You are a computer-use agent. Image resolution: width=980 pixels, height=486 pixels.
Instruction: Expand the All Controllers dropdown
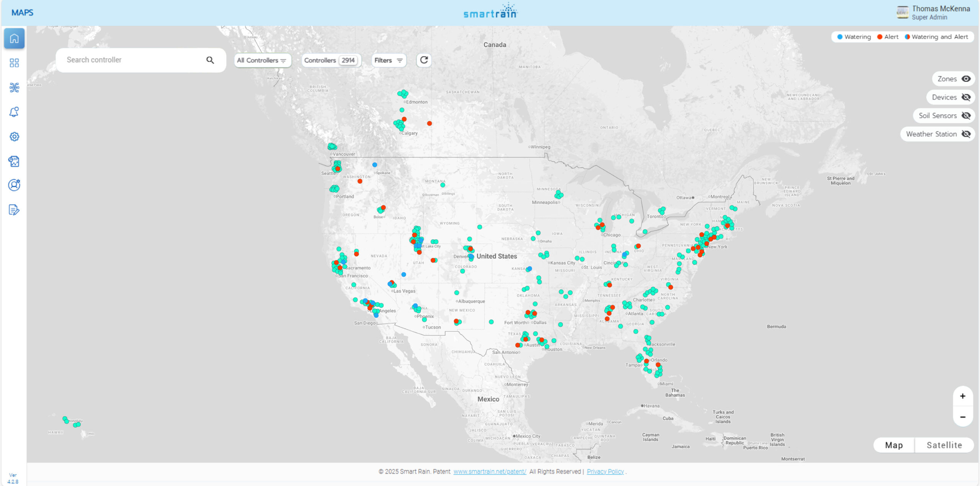(263, 61)
